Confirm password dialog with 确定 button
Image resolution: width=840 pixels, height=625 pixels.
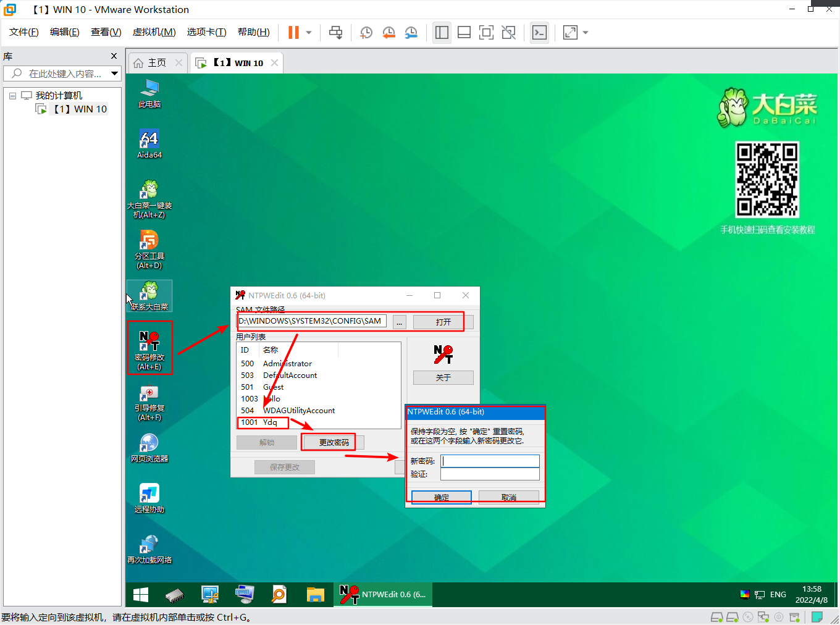point(442,497)
